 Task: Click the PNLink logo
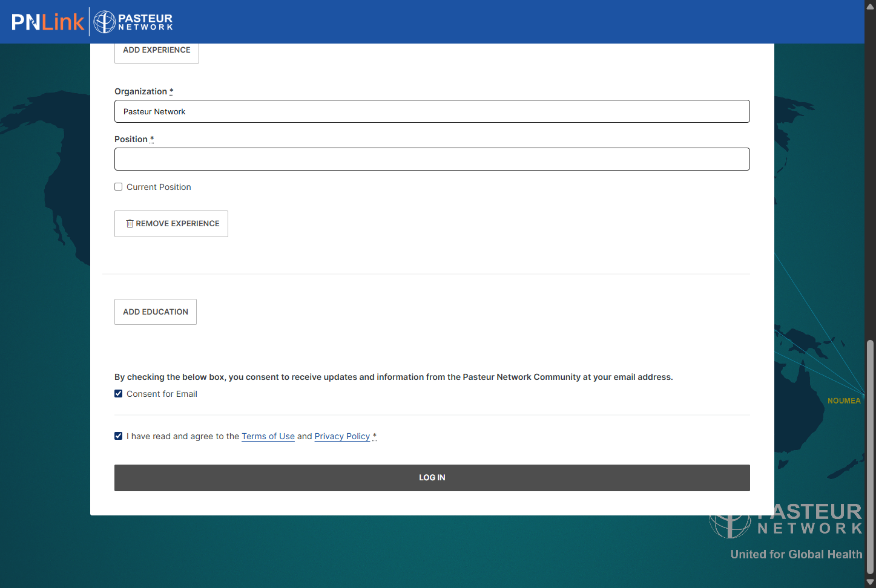[48, 22]
